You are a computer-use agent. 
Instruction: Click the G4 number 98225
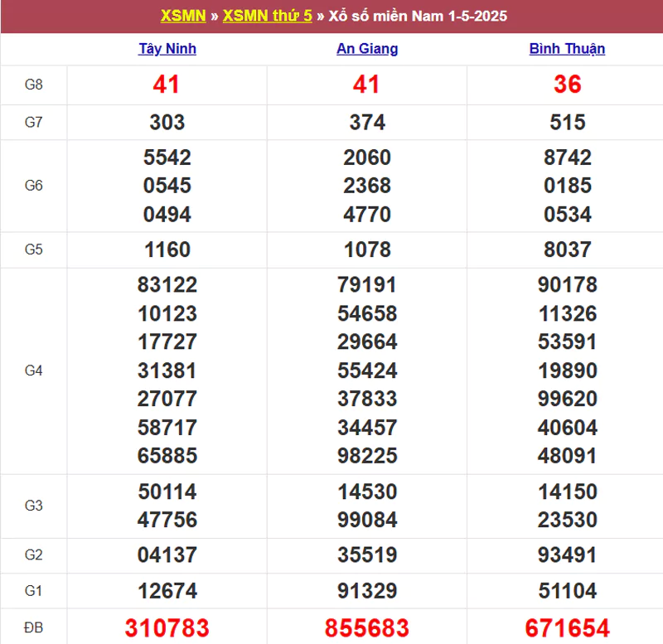367,456
